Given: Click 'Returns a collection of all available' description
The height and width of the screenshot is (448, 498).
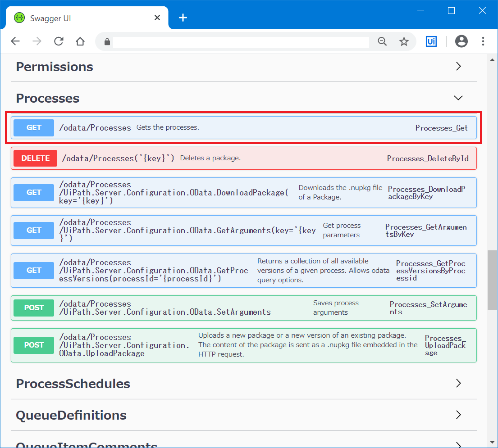Looking at the screenshot, I should coord(323,270).
